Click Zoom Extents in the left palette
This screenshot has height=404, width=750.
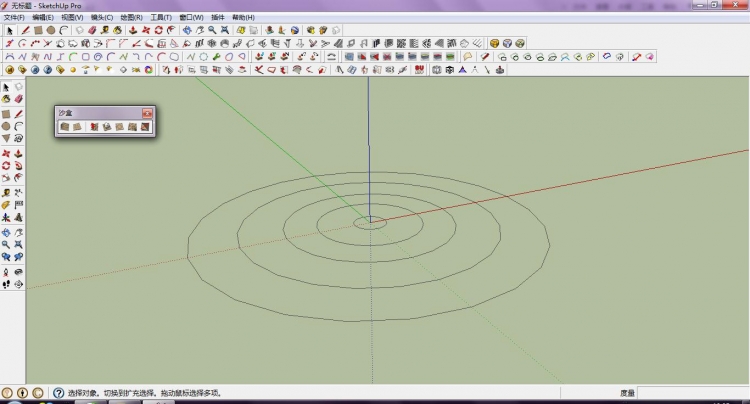coord(18,244)
